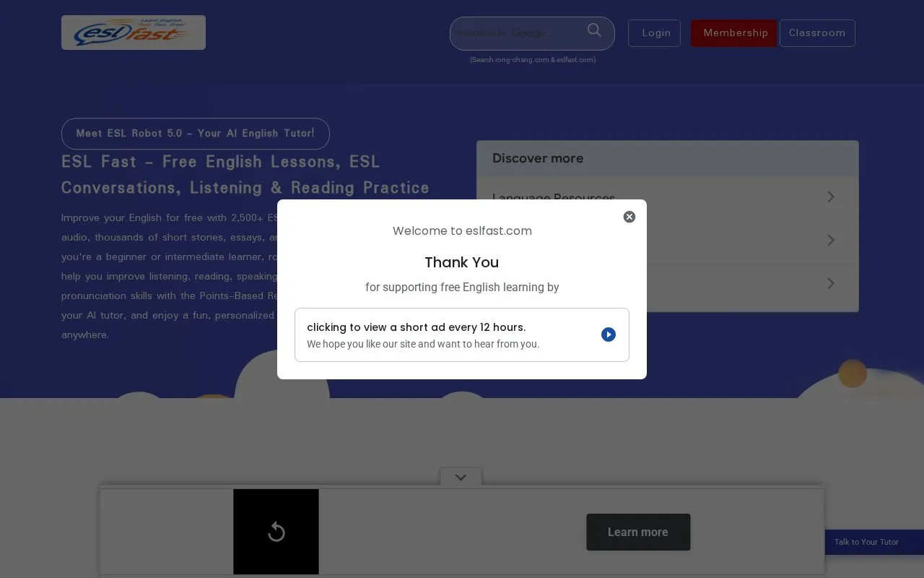Collapse the ad banner with down chevron
This screenshot has height=578, width=924.
pyautogui.click(x=461, y=477)
